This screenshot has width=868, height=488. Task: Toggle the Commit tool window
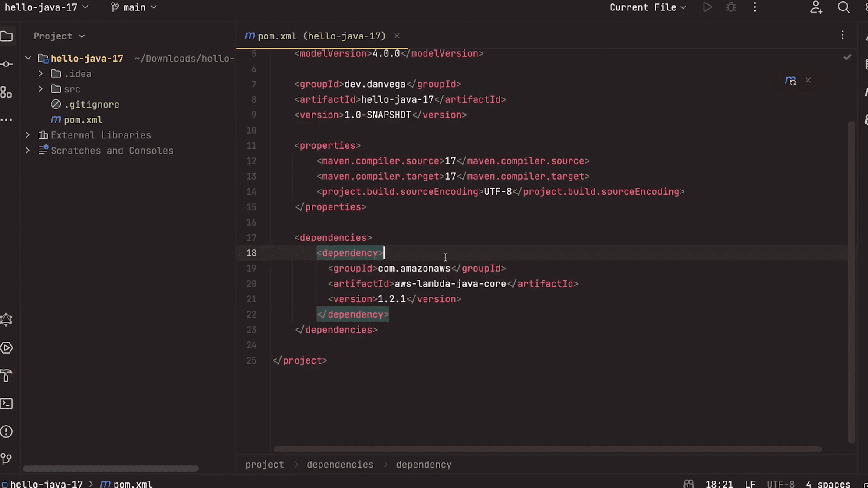[x=7, y=64]
